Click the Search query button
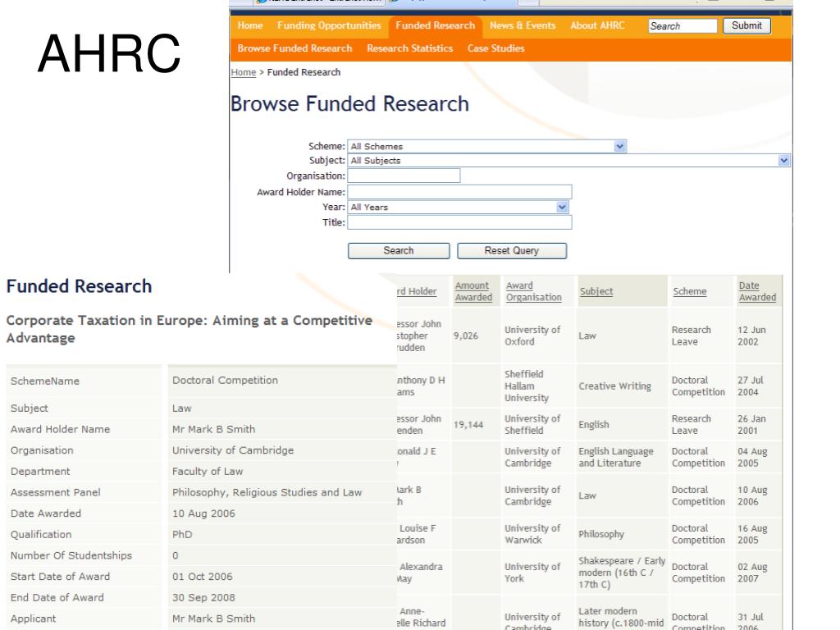The height and width of the screenshot is (630, 840). tap(399, 251)
